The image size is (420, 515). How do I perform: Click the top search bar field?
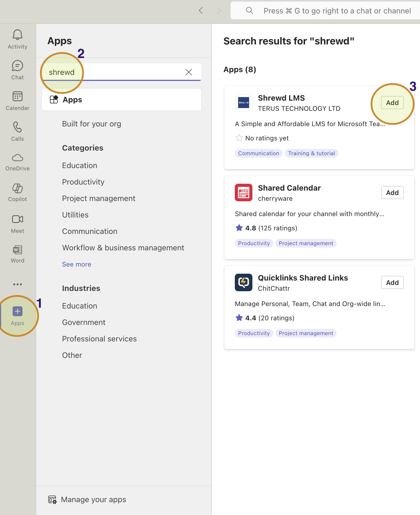[329, 11]
